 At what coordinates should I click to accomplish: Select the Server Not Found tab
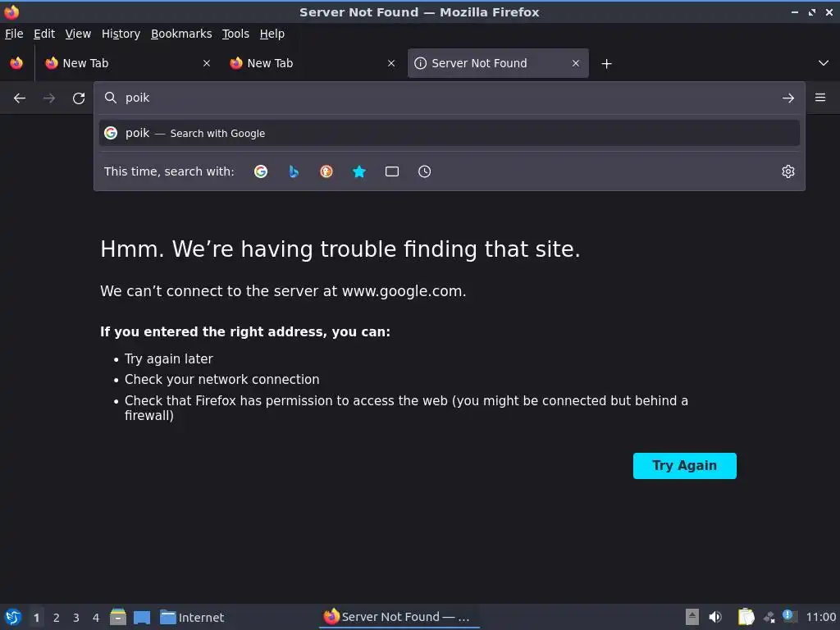click(x=498, y=63)
